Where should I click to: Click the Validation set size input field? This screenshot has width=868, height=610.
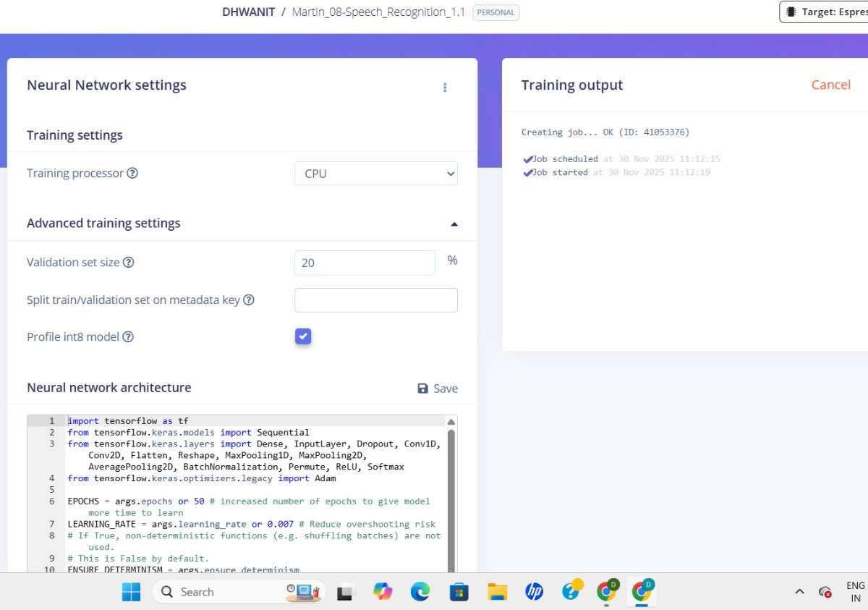click(365, 263)
